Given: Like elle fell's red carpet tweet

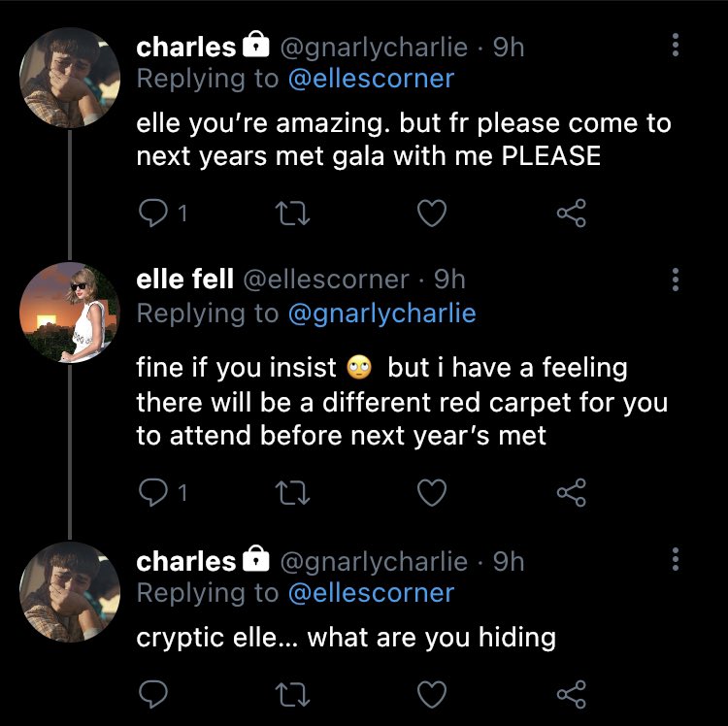Looking at the screenshot, I should (x=432, y=492).
